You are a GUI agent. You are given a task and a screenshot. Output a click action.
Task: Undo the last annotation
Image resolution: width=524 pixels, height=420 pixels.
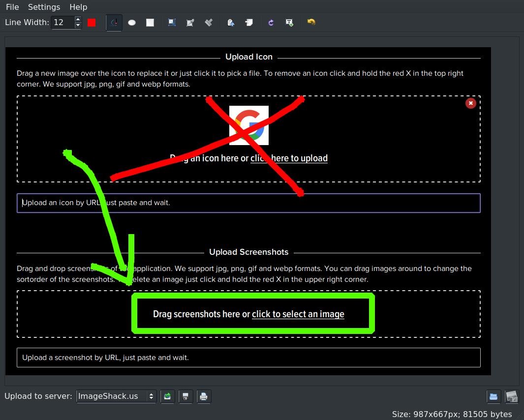(311, 22)
